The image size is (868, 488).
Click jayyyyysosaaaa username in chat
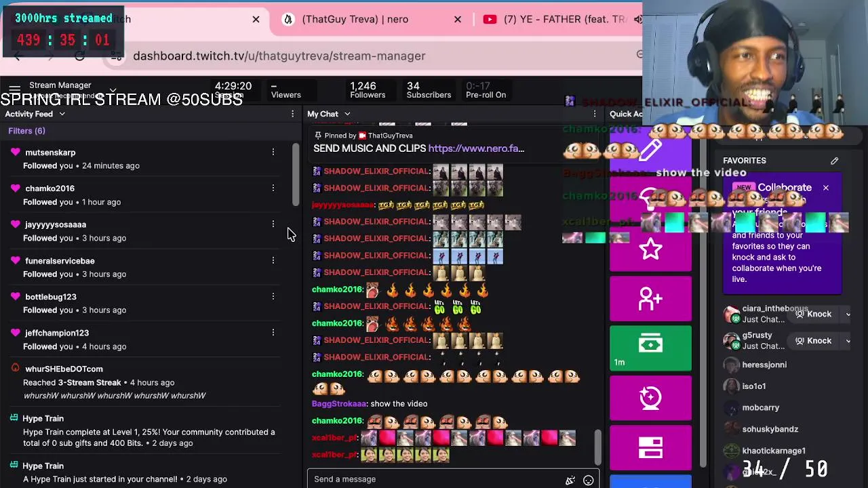[x=342, y=205]
